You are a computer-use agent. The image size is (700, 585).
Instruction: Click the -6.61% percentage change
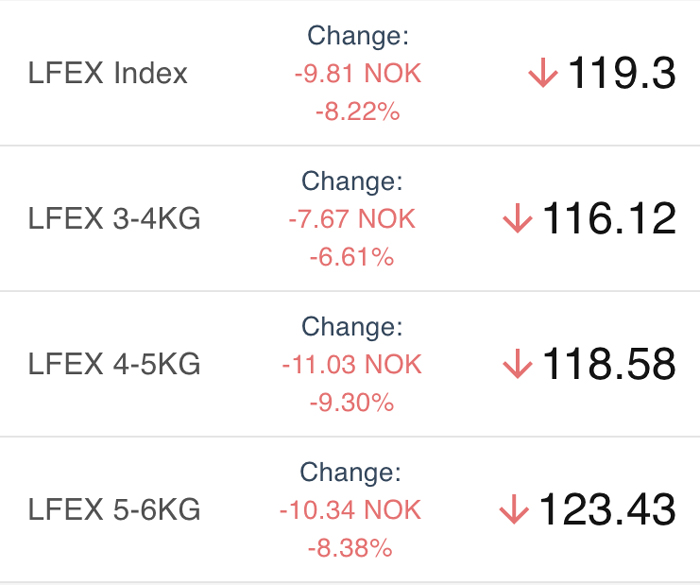(352, 257)
